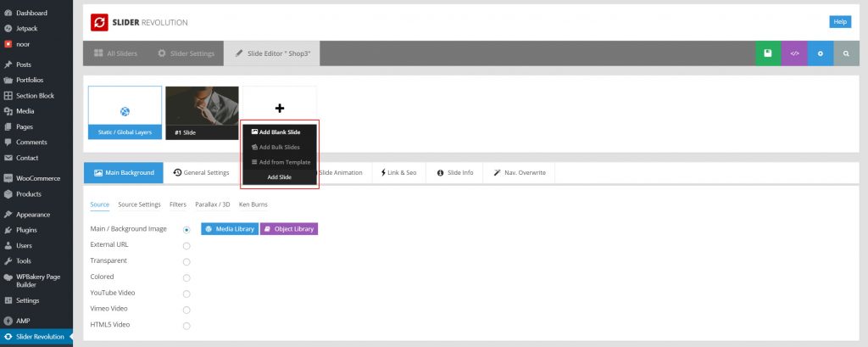Image resolution: width=868 pixels, height=347 pixels.
Task: Select Source sub-tab
Action: 100,204
